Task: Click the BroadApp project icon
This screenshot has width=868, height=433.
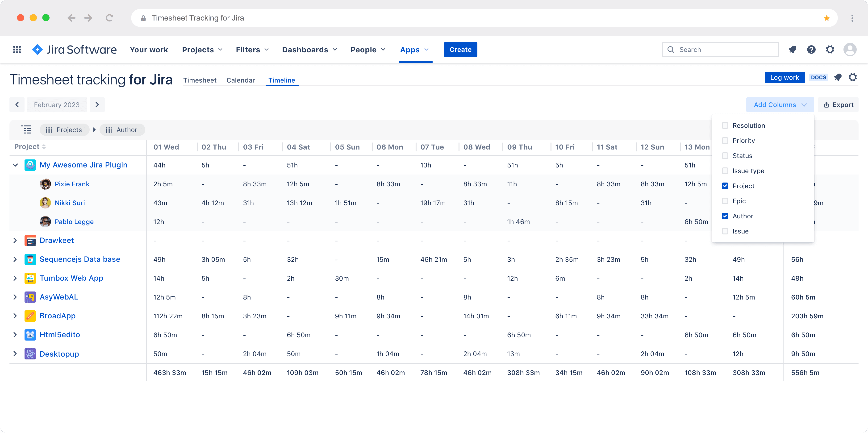Action: point(30,316)
